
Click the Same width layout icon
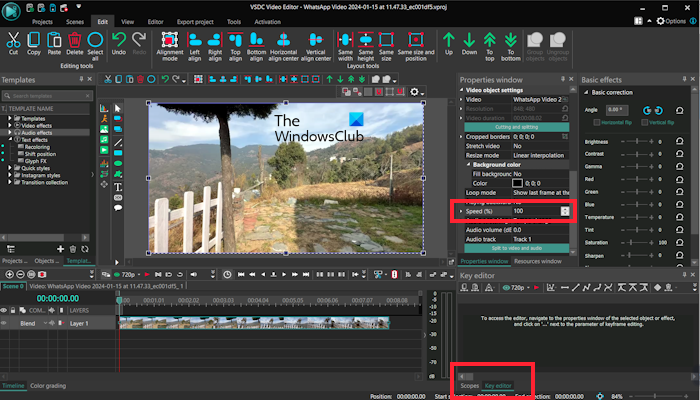point(345,40)
